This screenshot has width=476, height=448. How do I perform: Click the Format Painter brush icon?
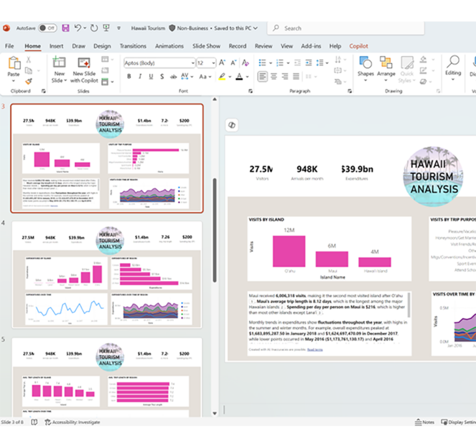(29, 82)
